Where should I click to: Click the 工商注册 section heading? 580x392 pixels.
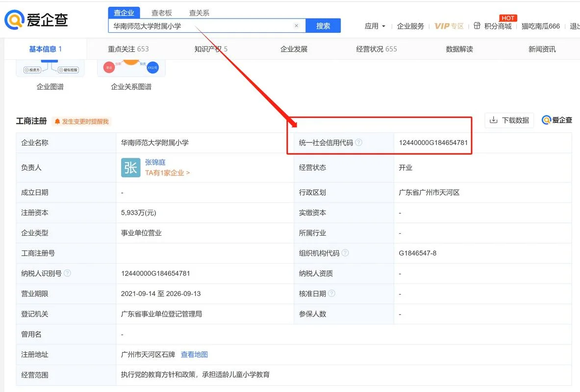(31, 121)
